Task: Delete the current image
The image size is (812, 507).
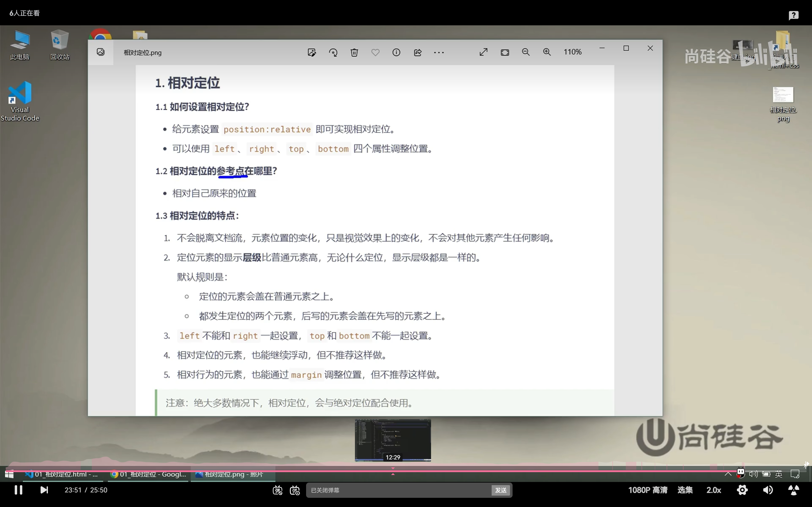Action: coord(354,52)
